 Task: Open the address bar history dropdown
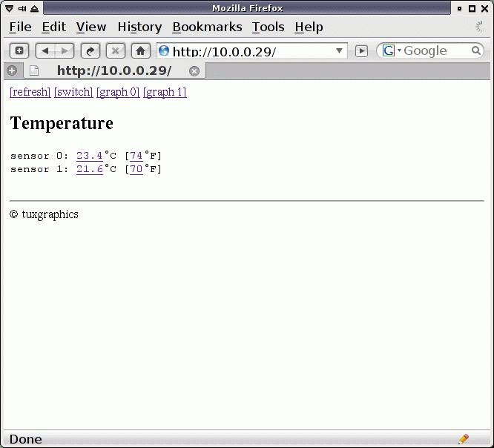tap(339, 50)
